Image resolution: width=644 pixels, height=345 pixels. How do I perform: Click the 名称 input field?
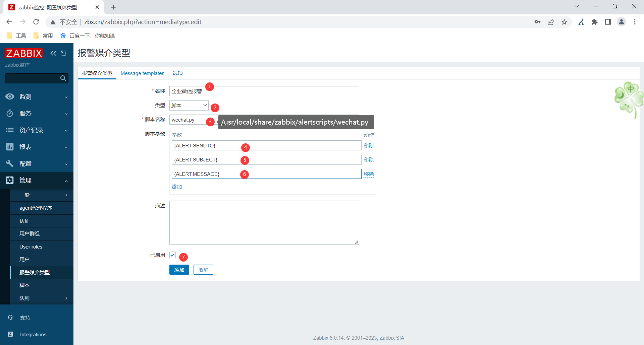pos(264,91)
